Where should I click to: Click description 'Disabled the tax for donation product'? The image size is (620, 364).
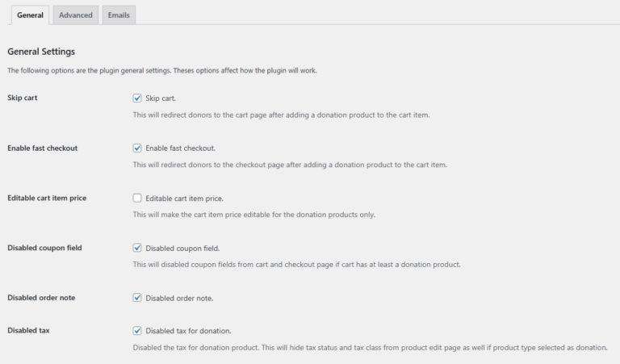coord(370,347)
